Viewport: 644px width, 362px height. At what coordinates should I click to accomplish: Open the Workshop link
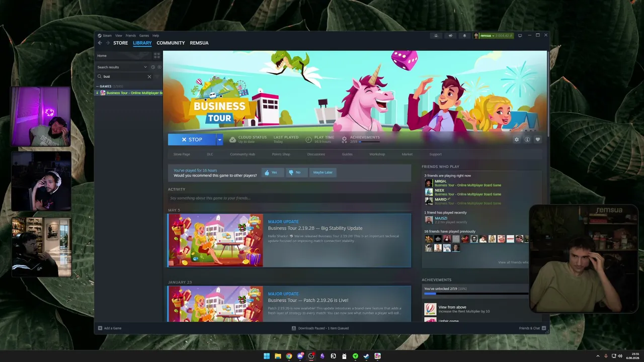pyautogui.click(x=377, y=154)
